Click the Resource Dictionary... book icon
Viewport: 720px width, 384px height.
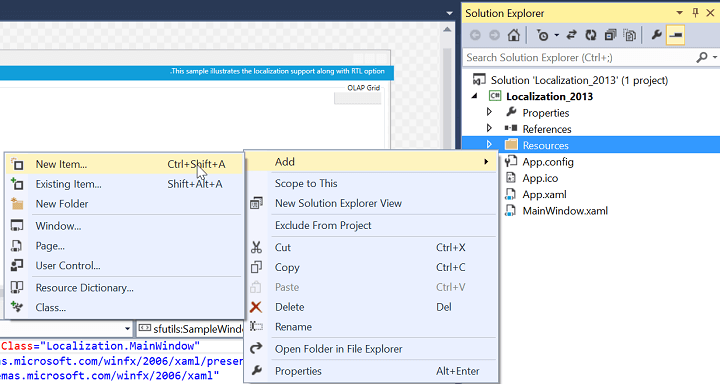tap(17, 288)
